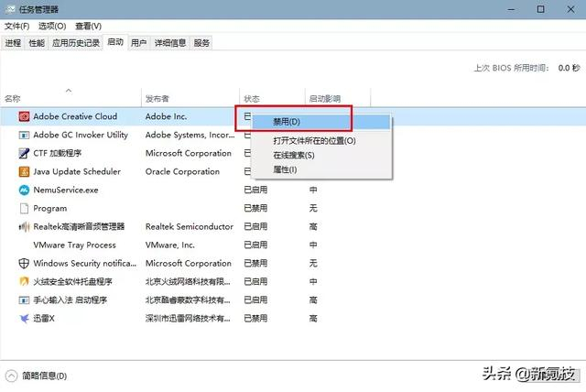Open the 文件(F) menu
Viewport: 586px width, 392px height.
tap(16, 27)
